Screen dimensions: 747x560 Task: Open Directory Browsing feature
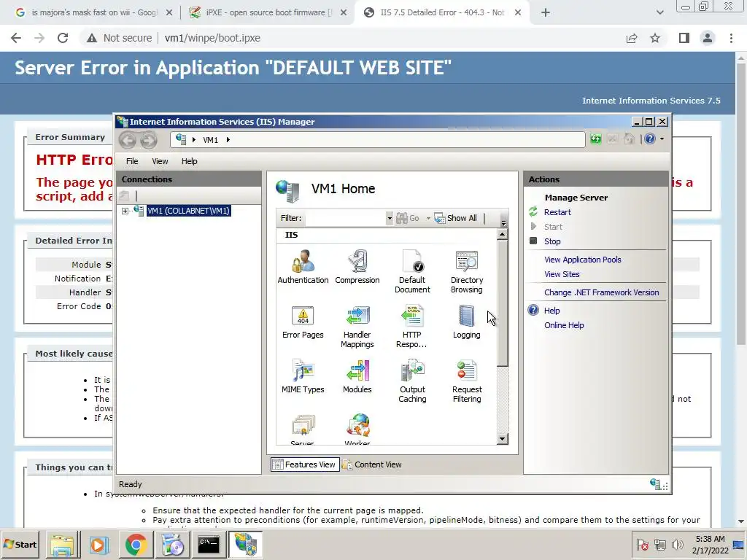click(467, 271)
